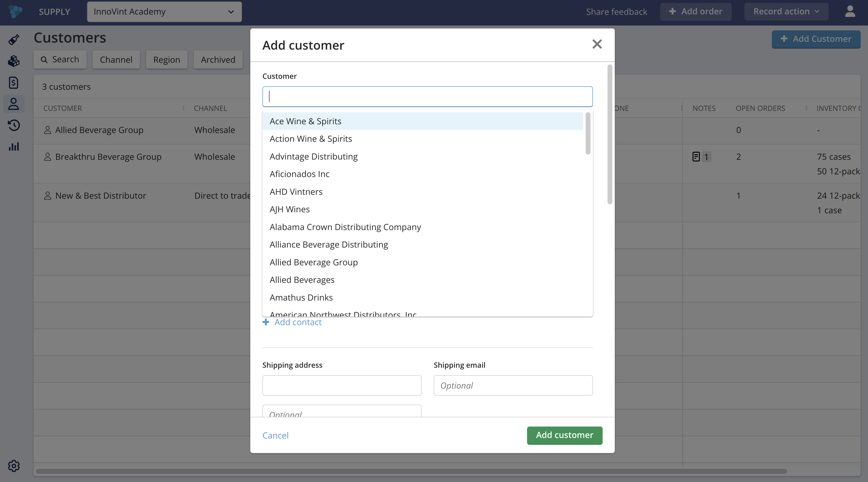The height and width of the screenshot is (482, 868).
Task: Open the notes icon for Breakthru Beverage Group
Action: coord(696,157)
